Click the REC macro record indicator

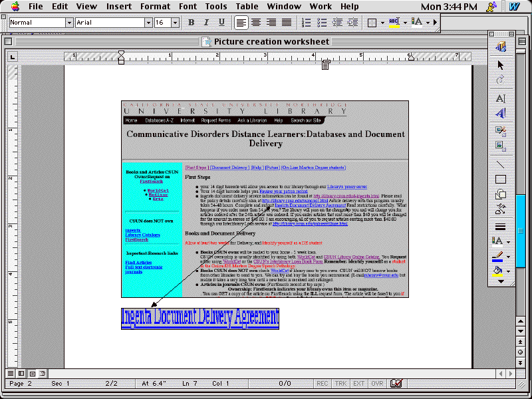tap(322, 384)
